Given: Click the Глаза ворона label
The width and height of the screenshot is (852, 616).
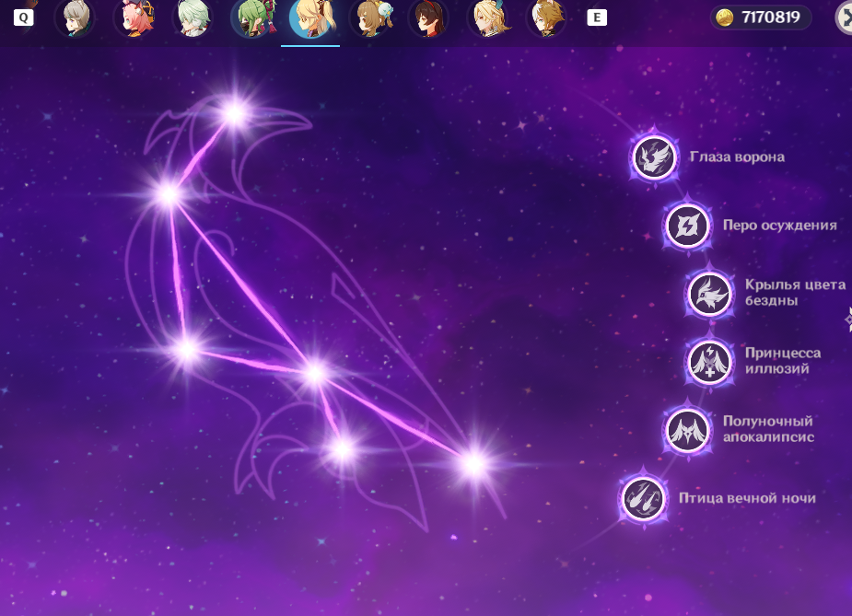Looking at the screenshot, I should coord(738,157).
